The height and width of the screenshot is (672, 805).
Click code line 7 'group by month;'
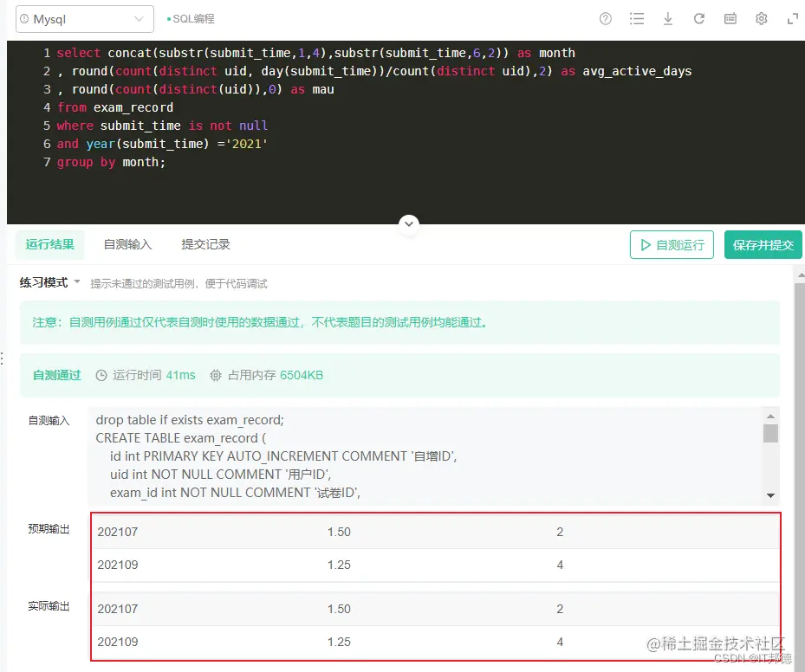111,162
